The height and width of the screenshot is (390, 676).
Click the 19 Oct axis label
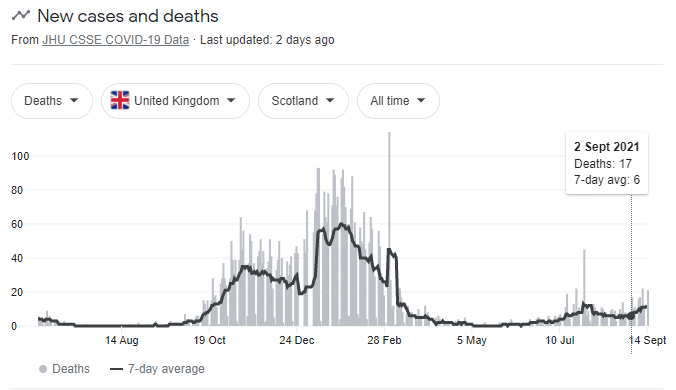(210, 340)
